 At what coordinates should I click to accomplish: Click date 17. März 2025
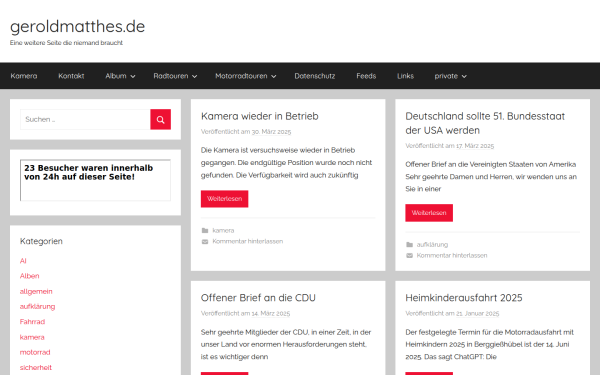click(x=475, y=146)
